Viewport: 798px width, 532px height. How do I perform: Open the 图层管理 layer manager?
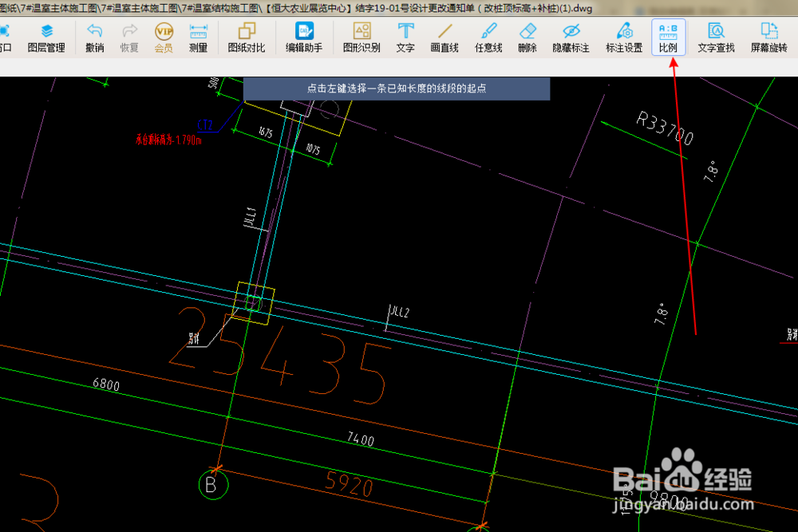pos(46,38)
